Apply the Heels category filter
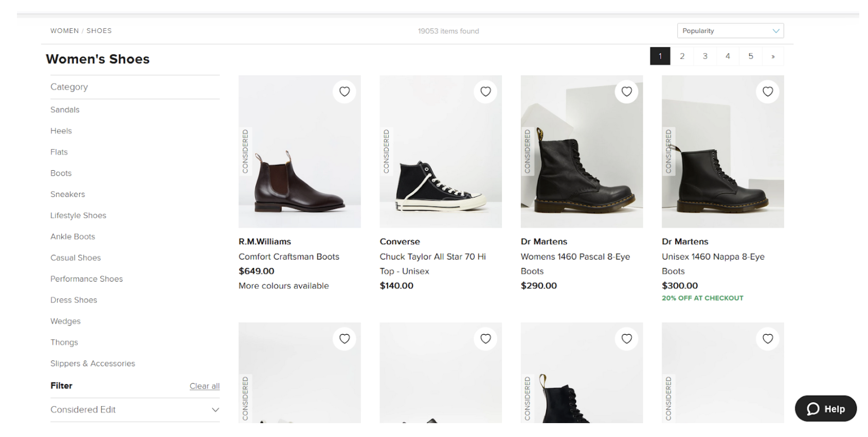The width and height of the screenshot is (868, 437). [x=61, y=131]
